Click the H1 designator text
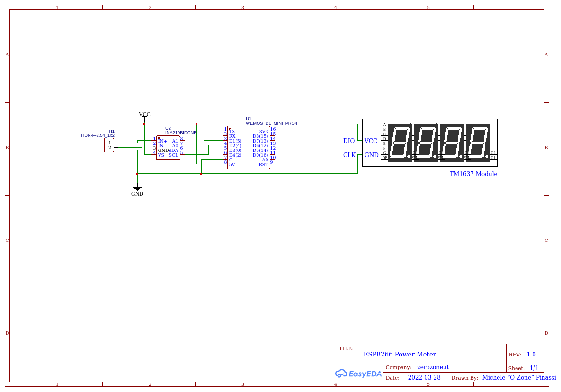 coord(112,131)
